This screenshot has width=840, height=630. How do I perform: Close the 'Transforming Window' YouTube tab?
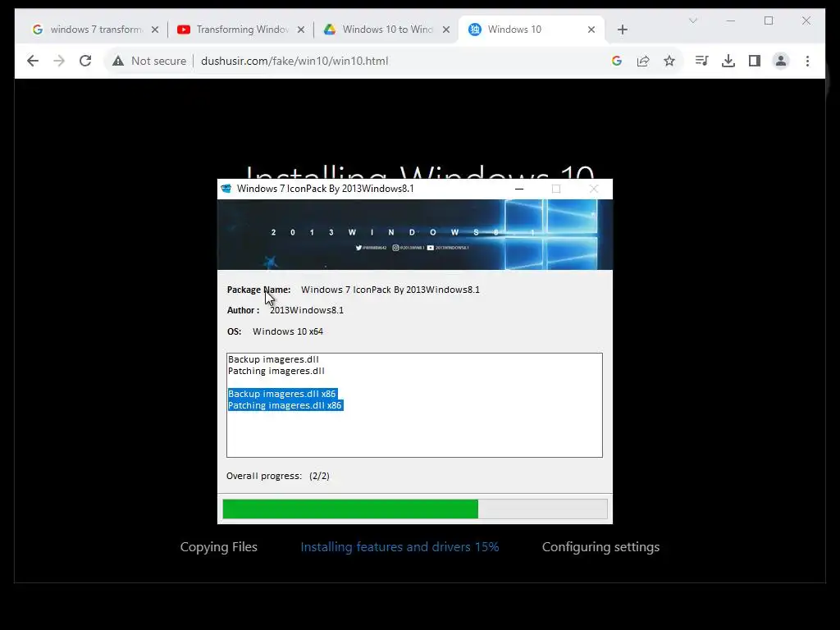tap(300, 30)
